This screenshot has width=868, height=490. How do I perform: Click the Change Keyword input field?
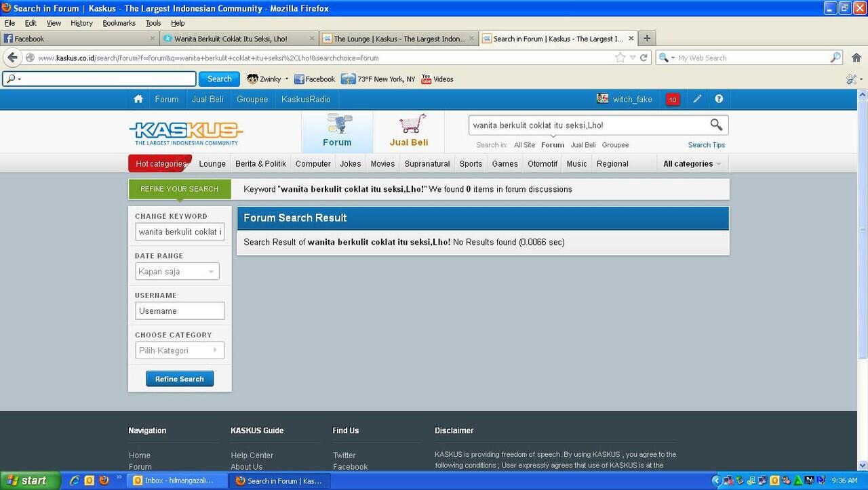(180, 232)
